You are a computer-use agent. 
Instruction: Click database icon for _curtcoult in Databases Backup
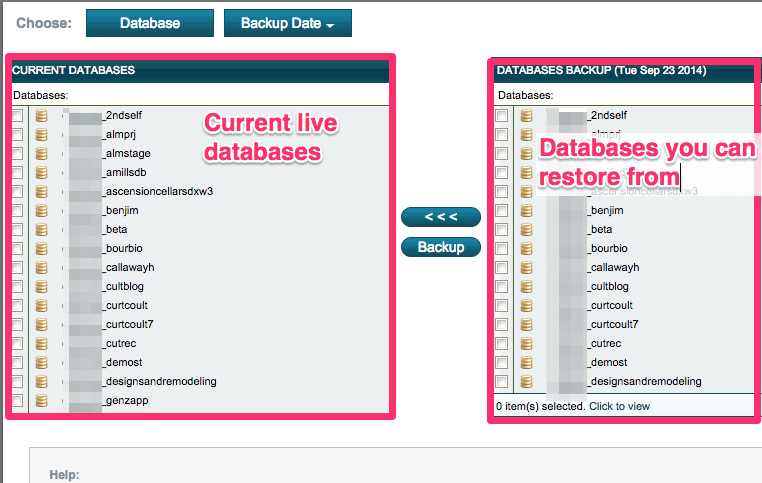[526, 305]
